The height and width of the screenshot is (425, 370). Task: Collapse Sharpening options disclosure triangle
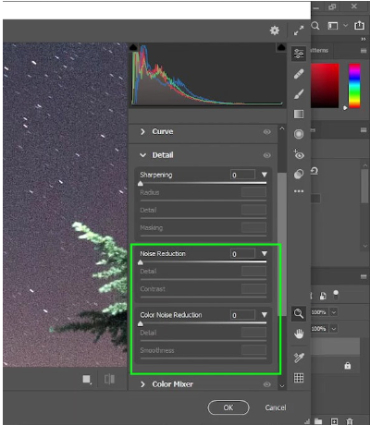(264, 175)
